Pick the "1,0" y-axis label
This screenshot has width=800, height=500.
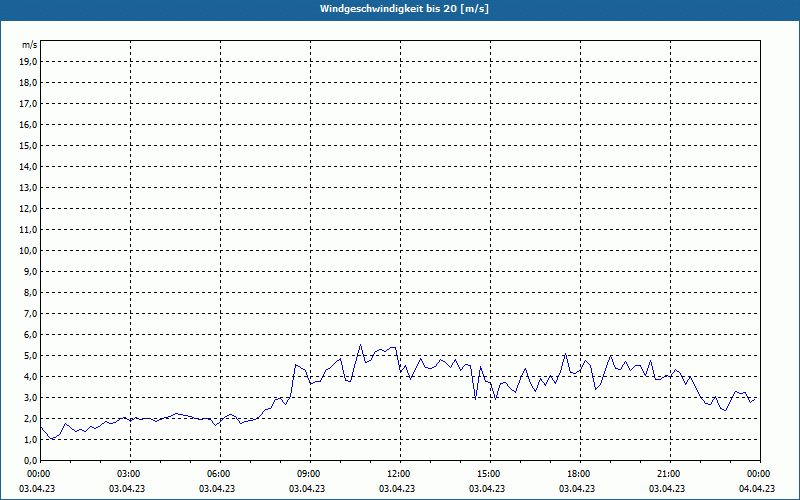(x=30, y=439)
